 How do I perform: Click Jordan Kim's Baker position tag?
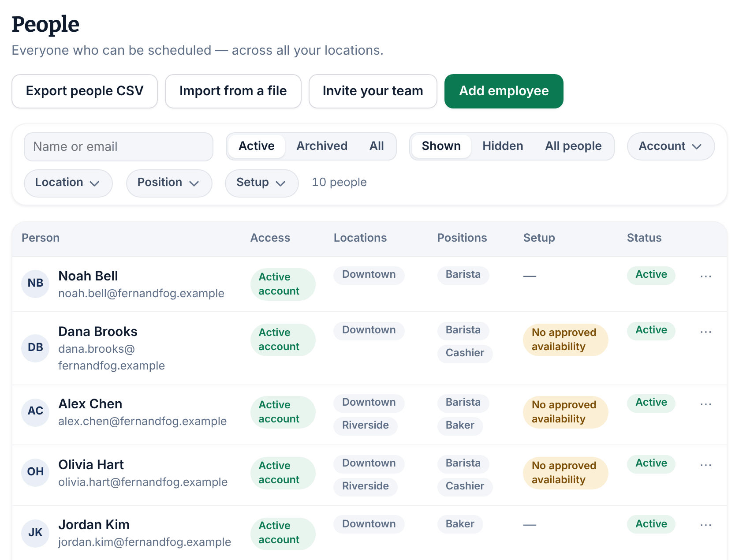pos(460,524)
